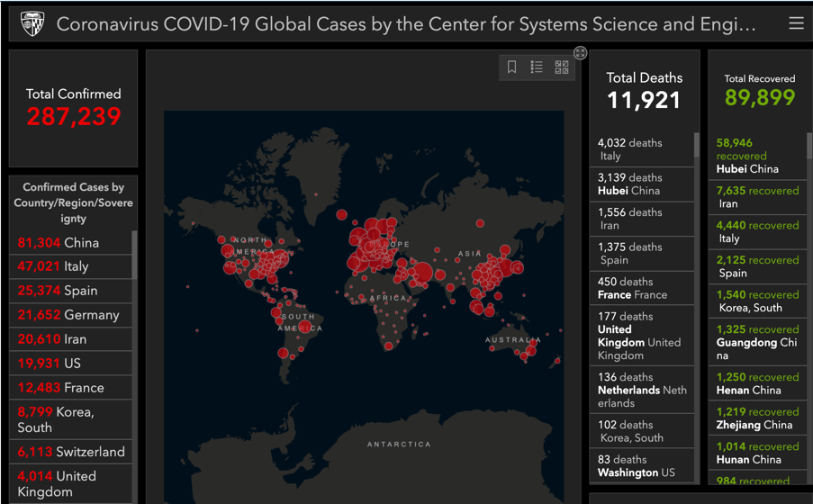
Task: Open the map bookmarks icon
Action: (x=511, y=67)
